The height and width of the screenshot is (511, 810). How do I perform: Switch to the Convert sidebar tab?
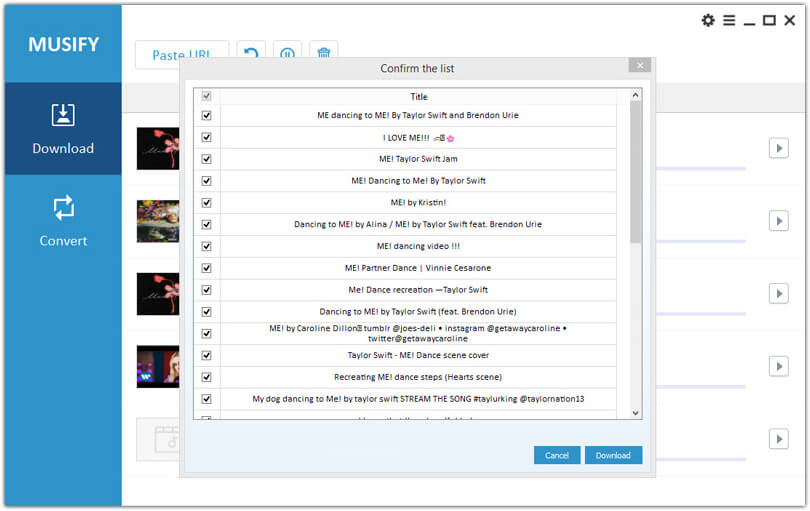tap(63, 220)
